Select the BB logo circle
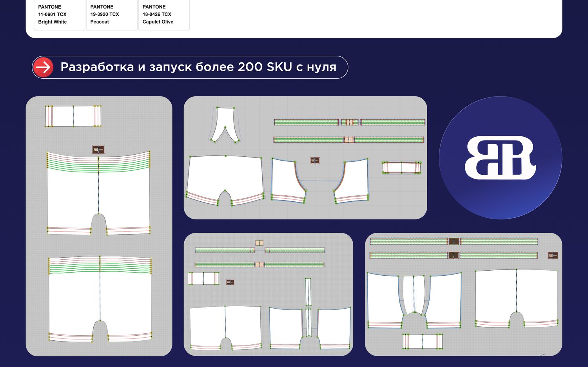This screenshot has width=588, height=367. pyautogui.click(x=501, y=158)
